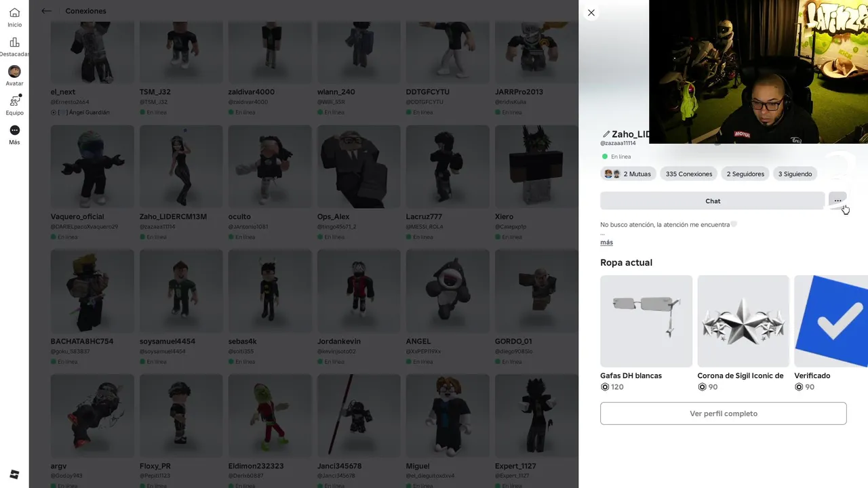This screenshot has width=868, height=488.
Task: Open Zaho_LIDERCM13M avatar thumbnail
Action: coord(181,167)
